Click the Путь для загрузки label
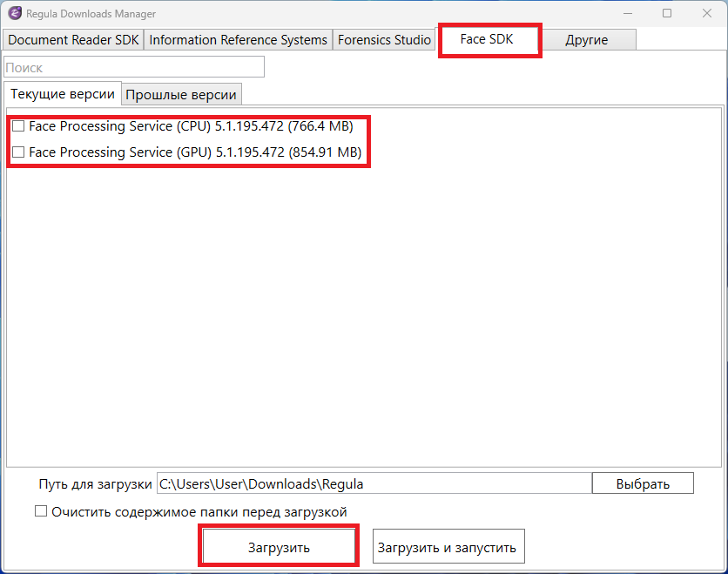Viewport: 728px width, 574px height. coord(95,484)
